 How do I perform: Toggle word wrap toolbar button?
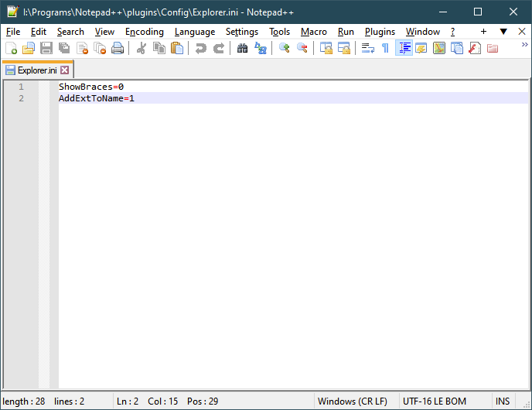click(x=368, y=48)
